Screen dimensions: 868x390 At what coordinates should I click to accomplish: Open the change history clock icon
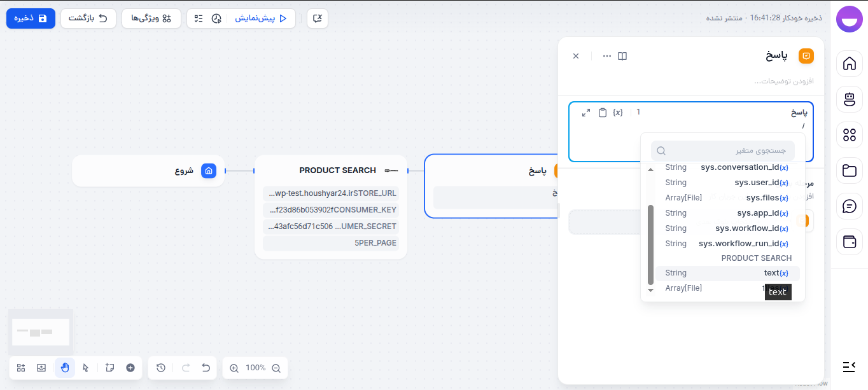click(160, 368)
